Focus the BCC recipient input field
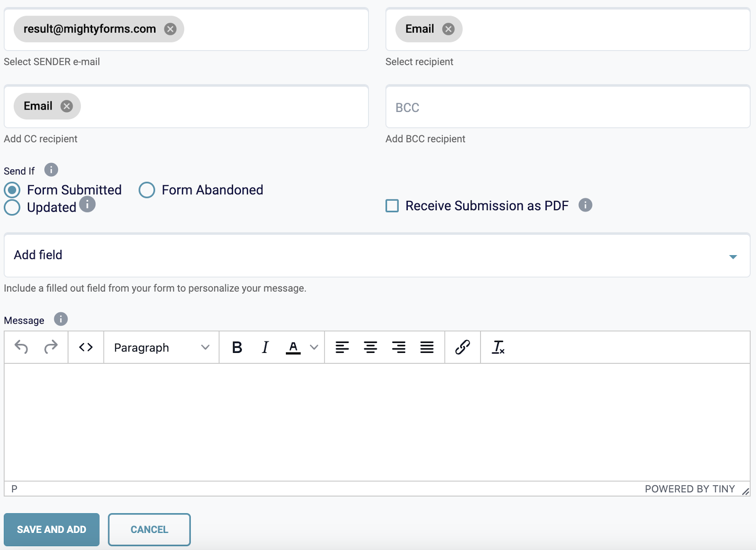756x550 pixels. 568,107
